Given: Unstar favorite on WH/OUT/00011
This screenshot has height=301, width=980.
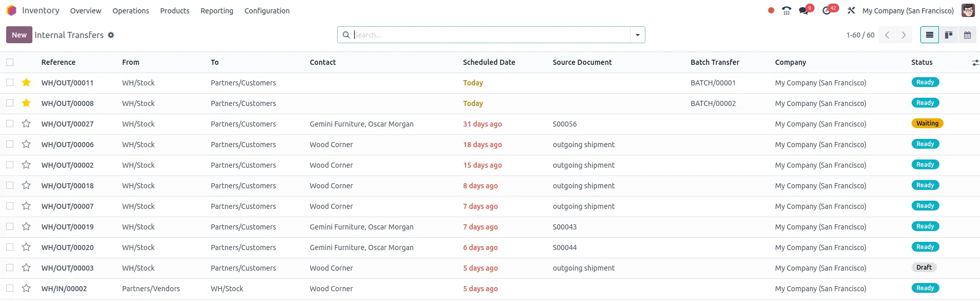Looking at the screenshot, I should point(26,82).
